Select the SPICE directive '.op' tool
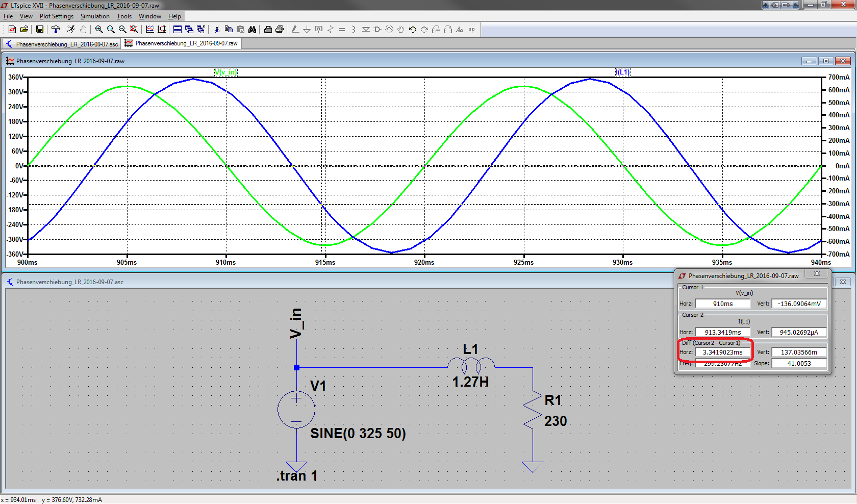This screenshot has height=504, width=857. click(471, 30)
